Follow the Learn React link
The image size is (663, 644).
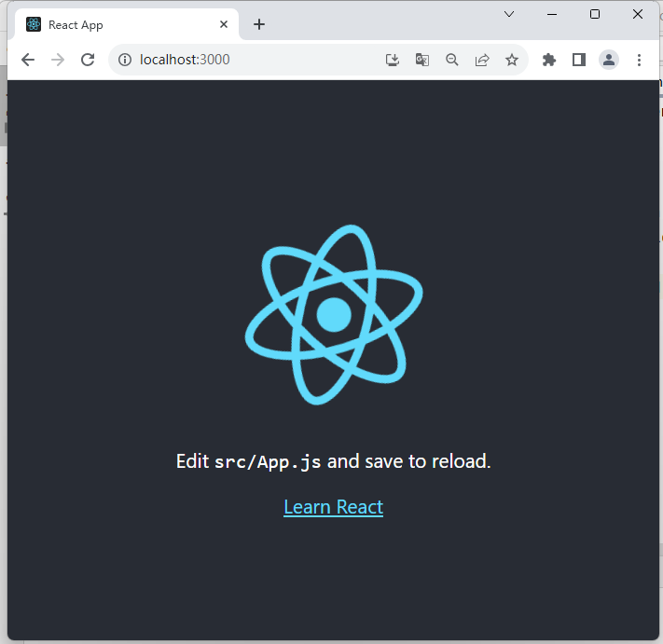click(333, 507)
